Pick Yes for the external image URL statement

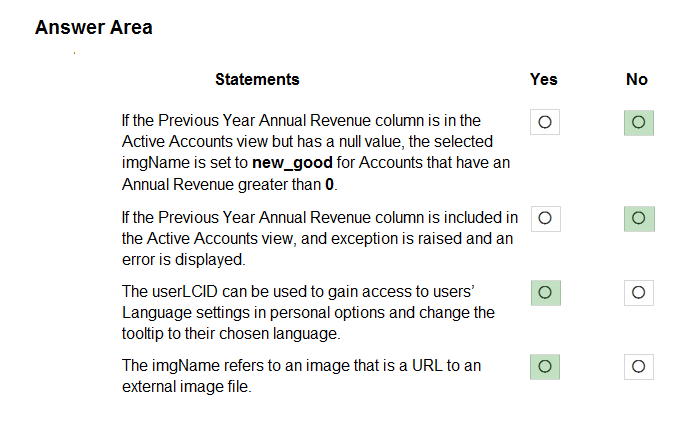pos(545,366)
